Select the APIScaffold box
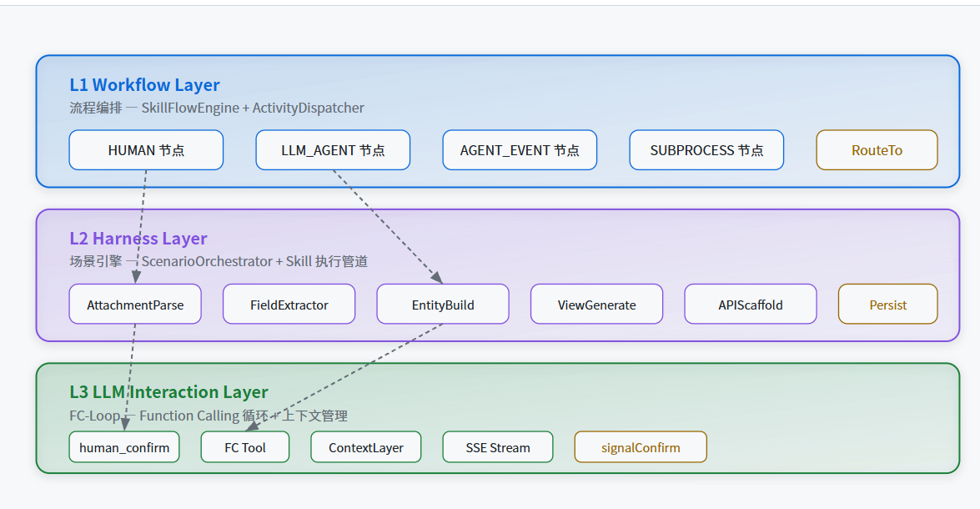Viewport: 980px width, 509px height. pyautogui.click(x=751, y=305)
